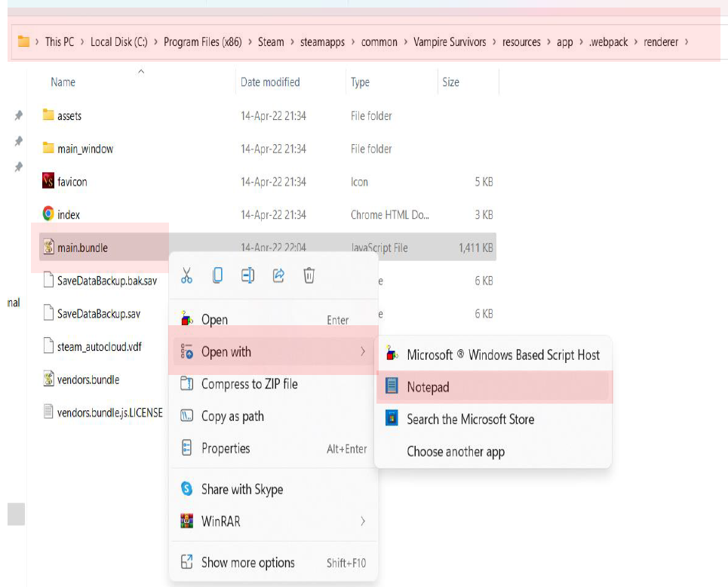Choose Search the Microsoft Store

click(x=494, y=419)
